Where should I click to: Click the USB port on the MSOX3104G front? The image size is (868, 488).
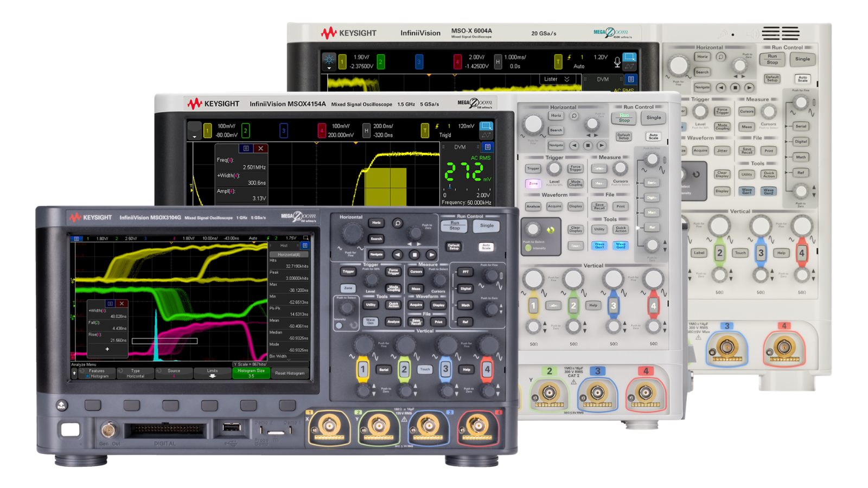[x=232, y=428]
